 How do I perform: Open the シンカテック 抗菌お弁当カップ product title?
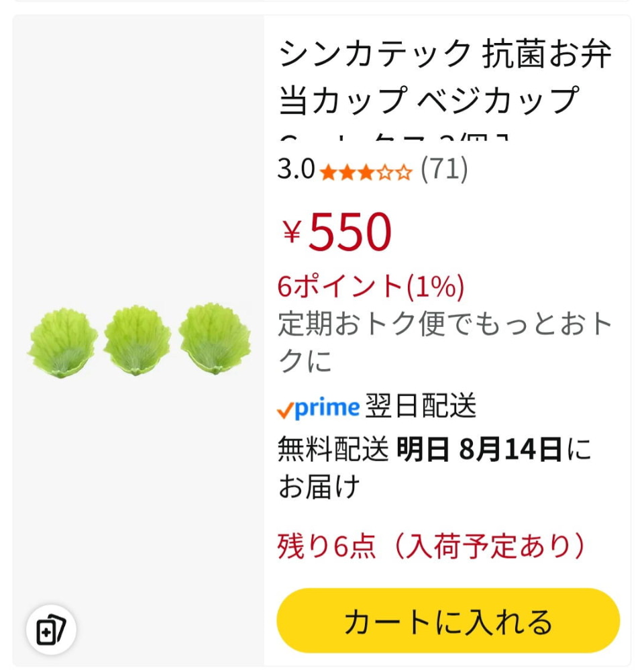point(445,55)
